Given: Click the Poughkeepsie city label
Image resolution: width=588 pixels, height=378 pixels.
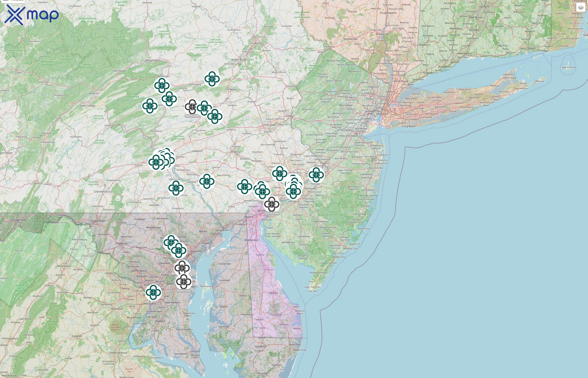Looking at the screenshot, I should [388, 13].
